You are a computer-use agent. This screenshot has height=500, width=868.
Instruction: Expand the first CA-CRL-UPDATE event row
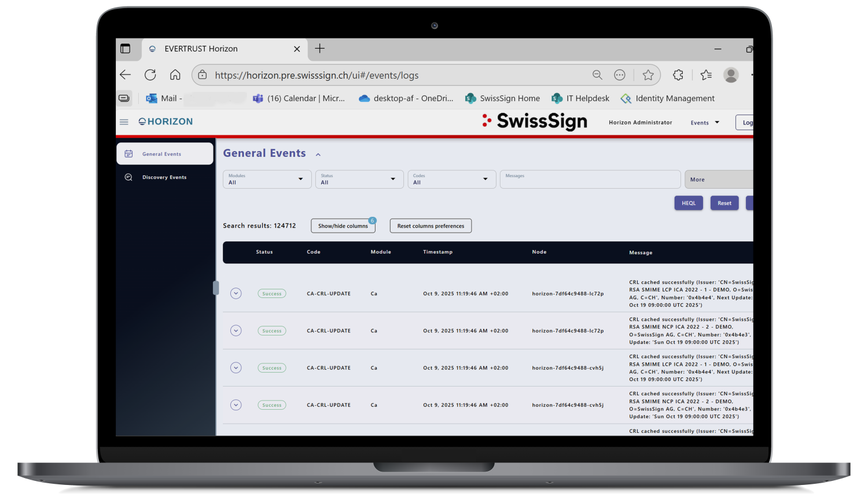coord(236,293)
